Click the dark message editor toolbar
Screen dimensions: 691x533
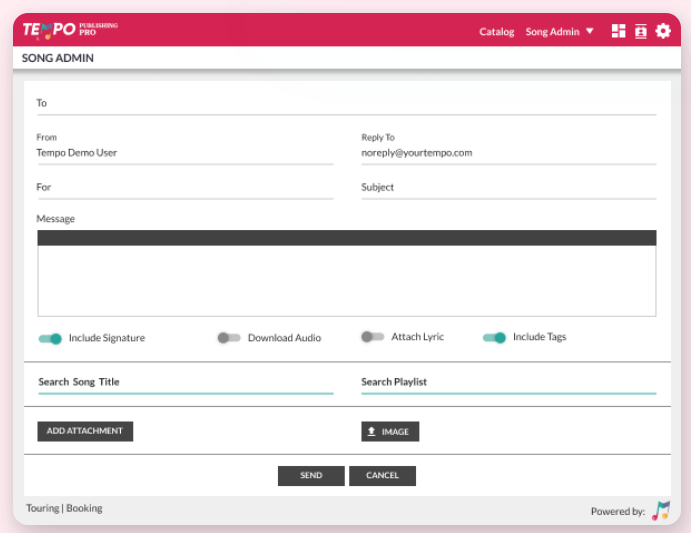pyautogui.click(x=347, y=238)
